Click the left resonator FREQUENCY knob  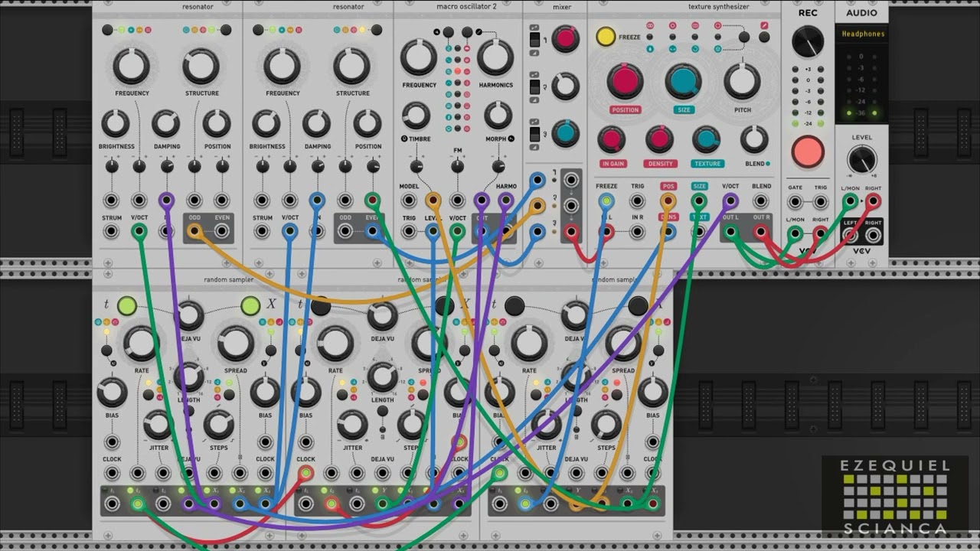pos(132,66)
